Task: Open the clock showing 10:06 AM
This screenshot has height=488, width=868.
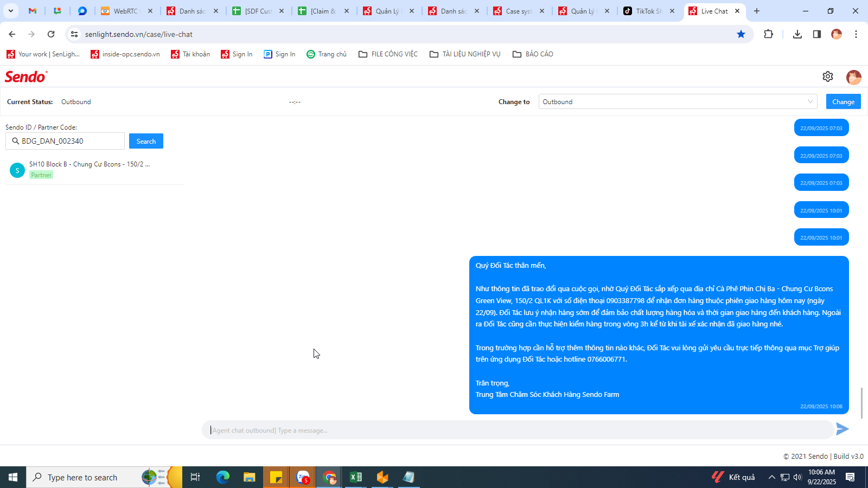Action: coord(822,477)
